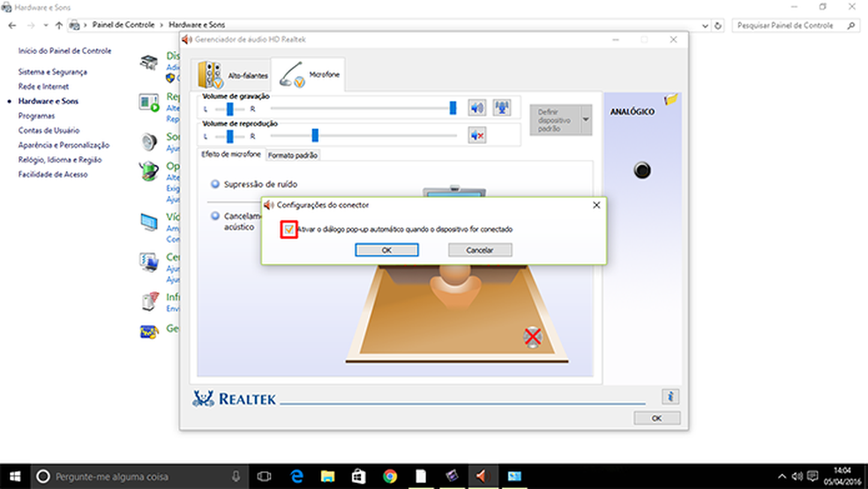
Task: Click the Microfone tab icon
Action: pos(292,75)
